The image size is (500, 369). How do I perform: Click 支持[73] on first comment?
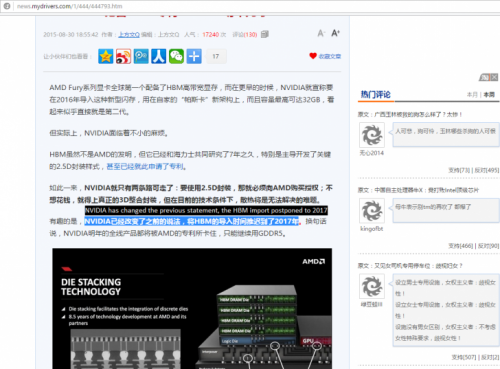pyautogui.click(x=459, y=170)
